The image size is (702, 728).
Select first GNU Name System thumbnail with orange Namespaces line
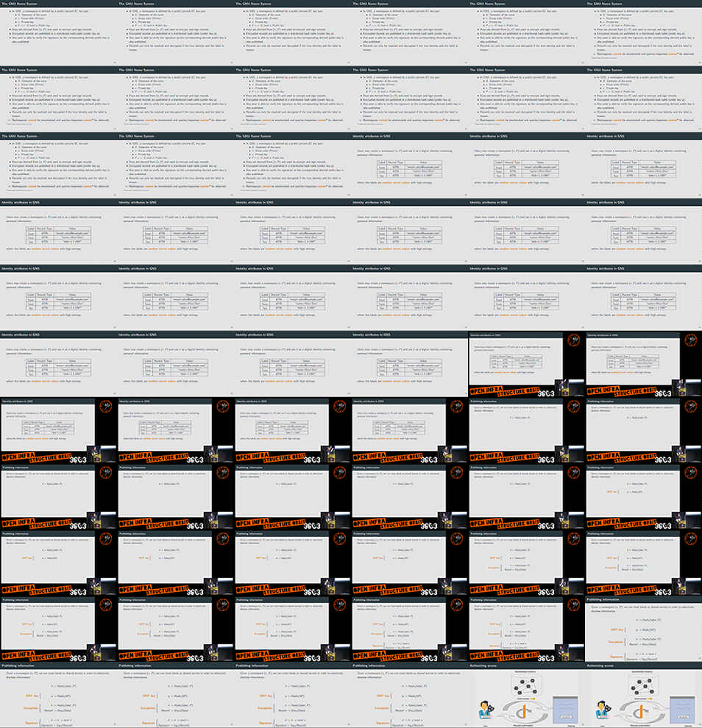642,33
